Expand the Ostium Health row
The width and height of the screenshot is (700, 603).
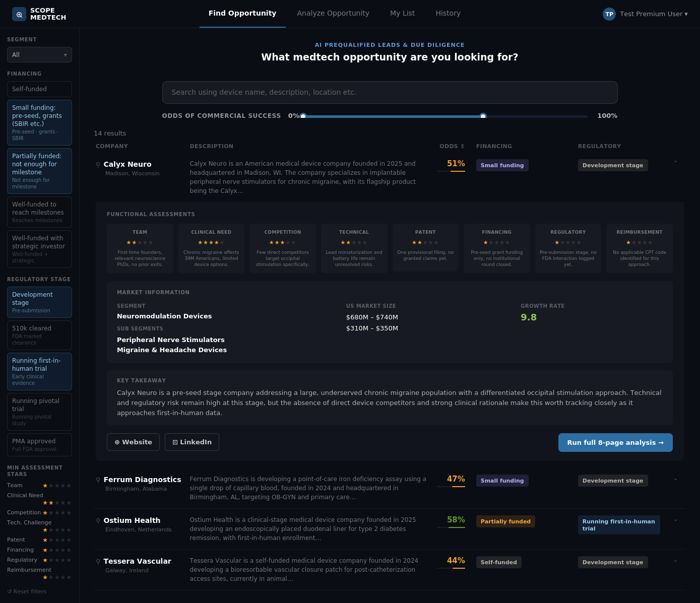(675, 520)
